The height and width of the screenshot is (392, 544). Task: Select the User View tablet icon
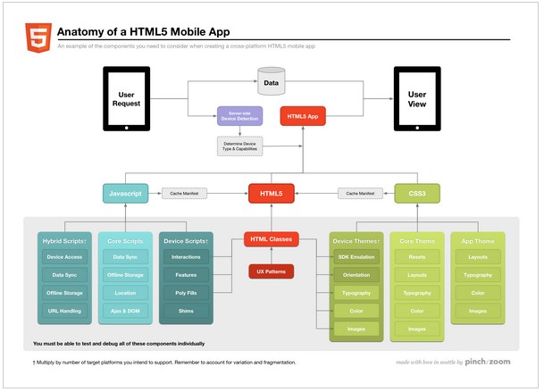tap(417, 98)
